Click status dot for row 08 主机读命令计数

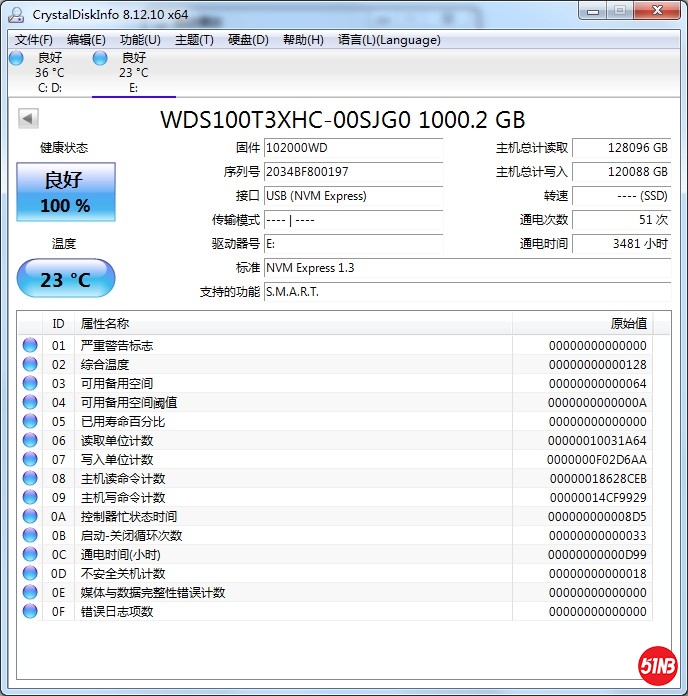point(30,478)
